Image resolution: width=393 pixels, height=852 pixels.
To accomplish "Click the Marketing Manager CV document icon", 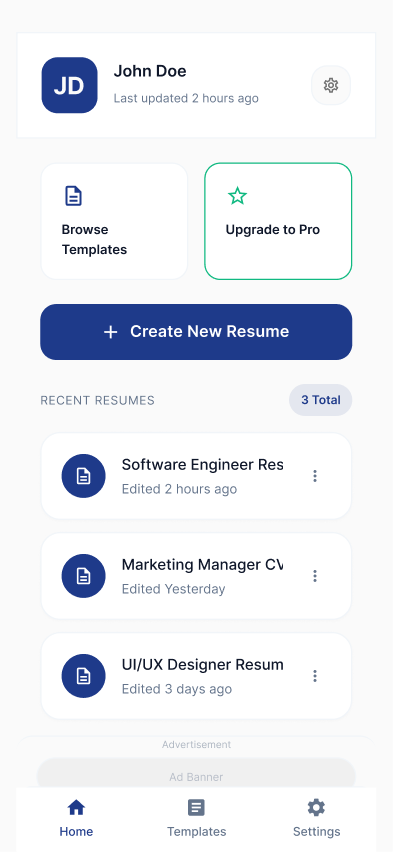I will (83, 576).
